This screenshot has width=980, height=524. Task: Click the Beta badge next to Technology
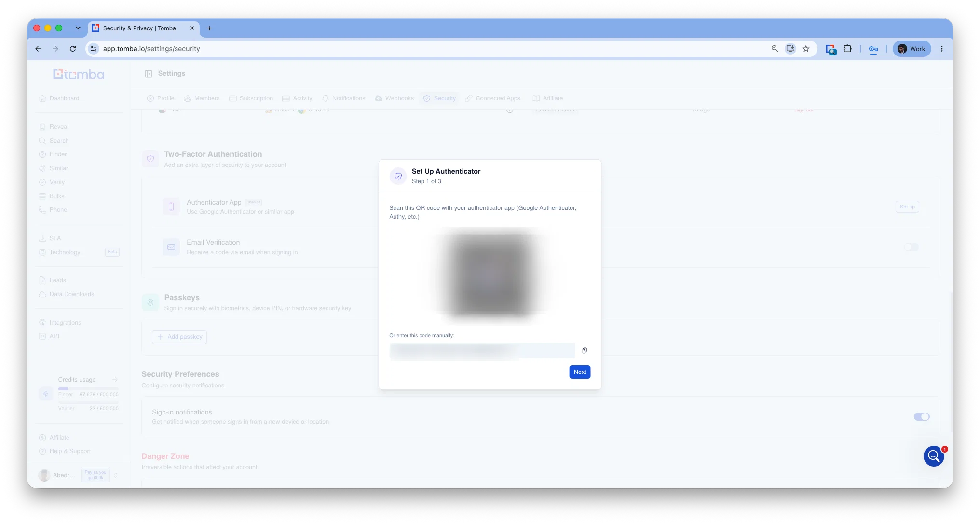(112, 252)
